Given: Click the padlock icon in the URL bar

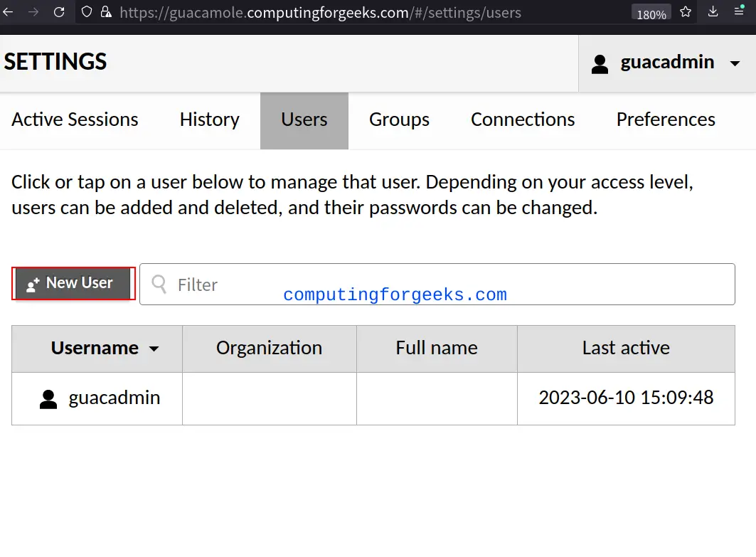Looking at the screenshot, I should tap(105, 11).
